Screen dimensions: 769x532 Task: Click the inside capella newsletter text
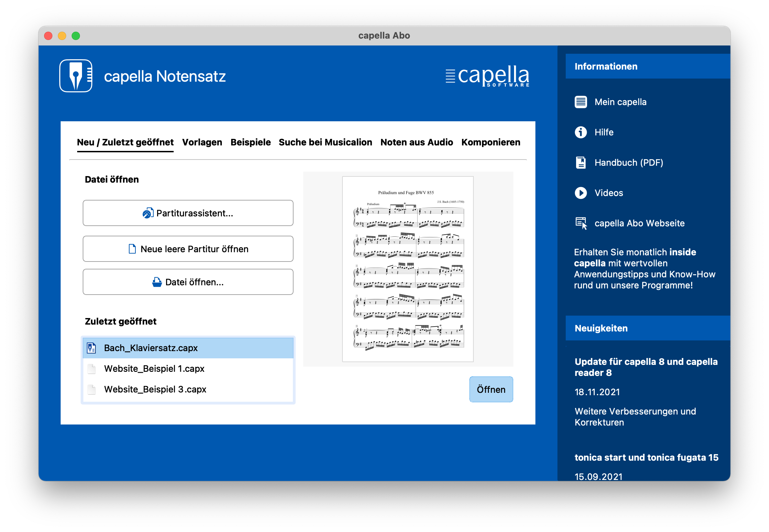tap(645, 269)
